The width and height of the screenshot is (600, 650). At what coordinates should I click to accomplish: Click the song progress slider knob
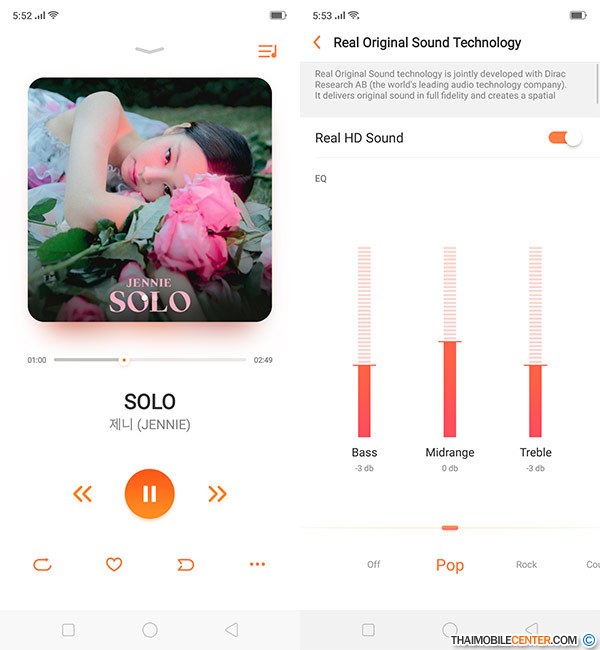pos(124,360)
